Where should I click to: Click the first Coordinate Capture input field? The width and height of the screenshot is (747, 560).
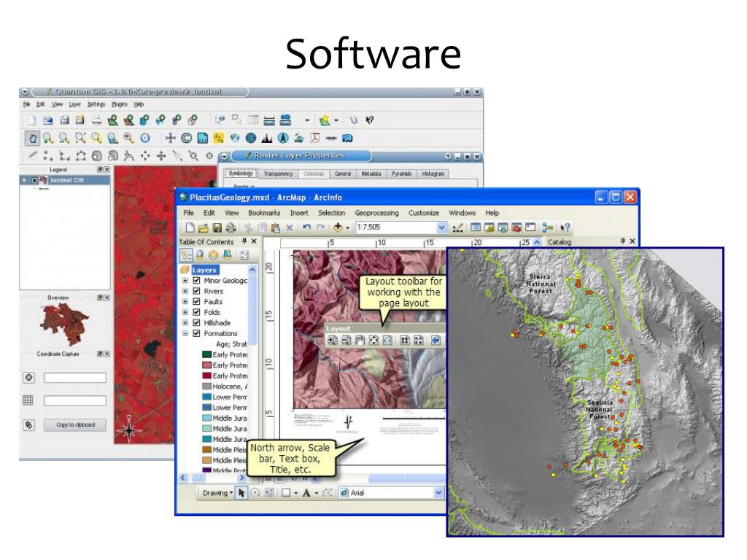[x=75, y=378]
